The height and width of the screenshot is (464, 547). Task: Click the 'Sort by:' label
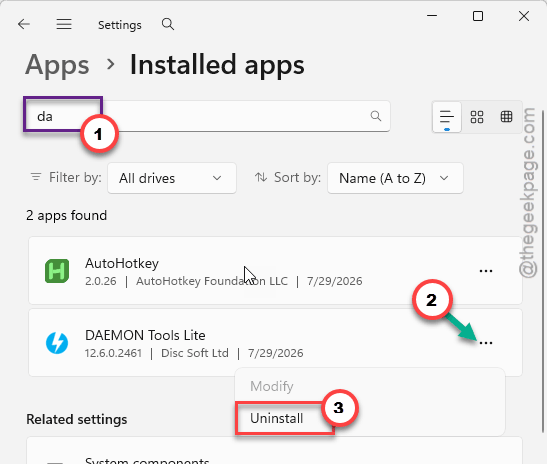[x=297, y=178]
